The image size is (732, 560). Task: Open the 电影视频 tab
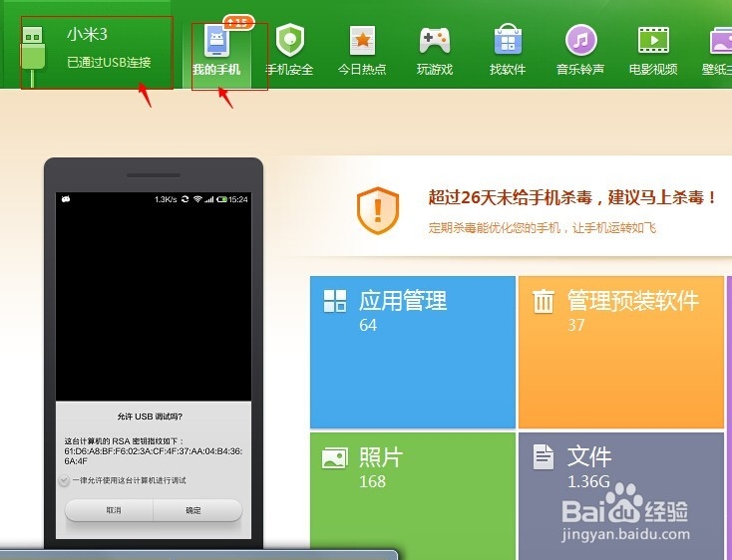pyautogui.click(x=653, y=51)
